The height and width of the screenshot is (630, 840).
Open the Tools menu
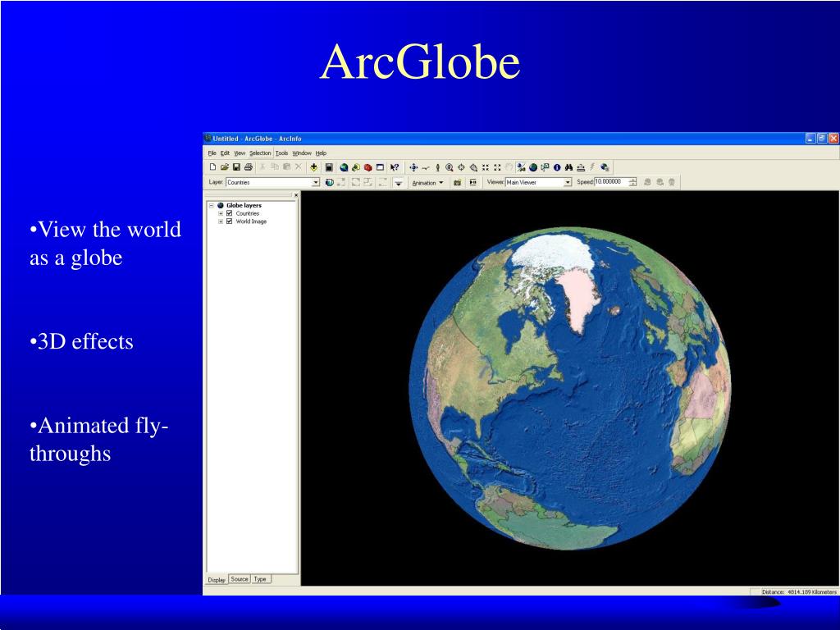[x=282, y=153]
